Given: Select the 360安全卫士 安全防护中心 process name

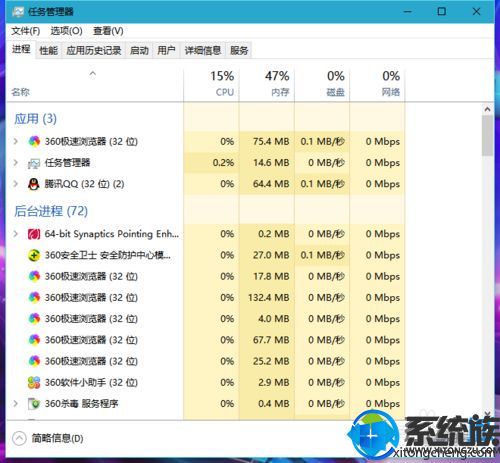Looking at the screenshot, I should (108, 255).
